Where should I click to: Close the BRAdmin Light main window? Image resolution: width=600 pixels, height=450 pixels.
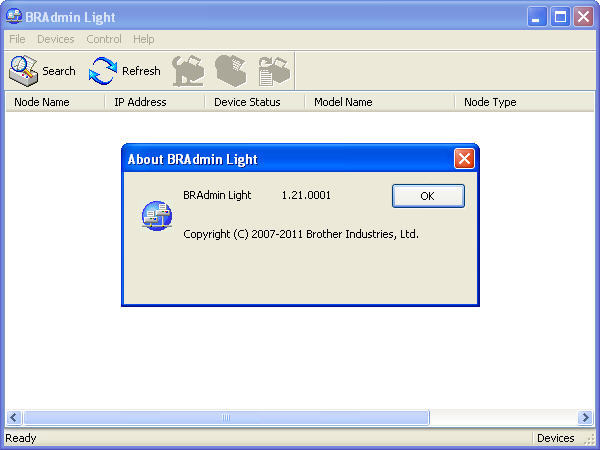[x=583, y=17]
